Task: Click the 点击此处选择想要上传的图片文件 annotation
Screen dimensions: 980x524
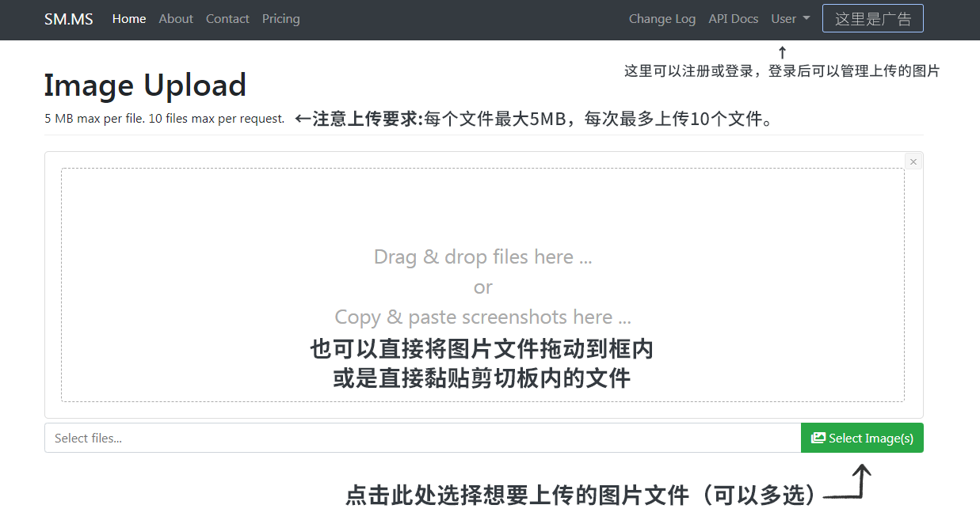Action: (581, 496)
